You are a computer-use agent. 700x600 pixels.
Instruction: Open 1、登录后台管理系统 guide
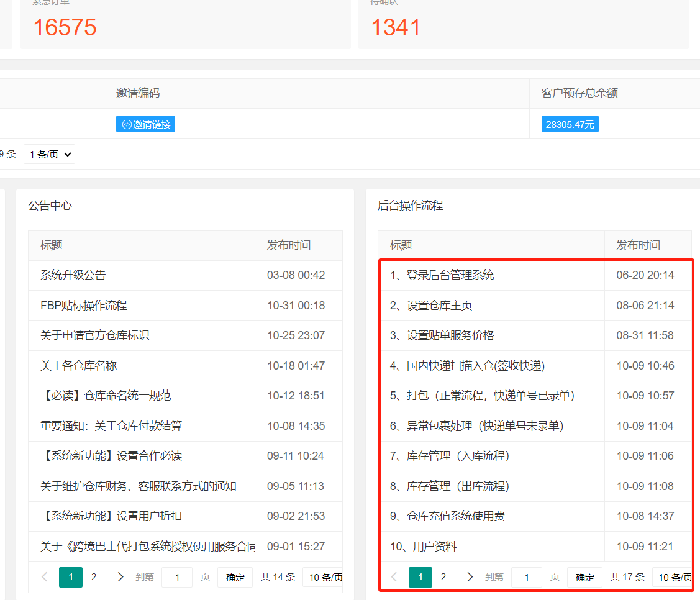[442, 275]
